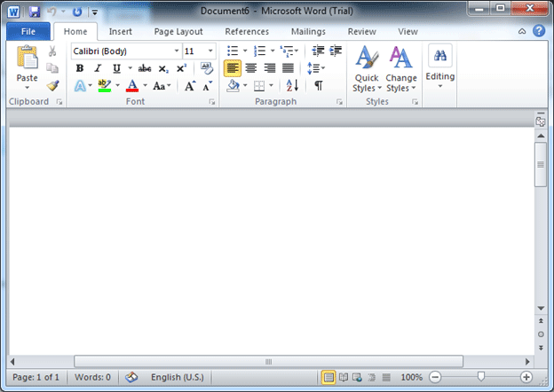
Task: Click Decrease Indent icon
Action: [x=318, y=51]
